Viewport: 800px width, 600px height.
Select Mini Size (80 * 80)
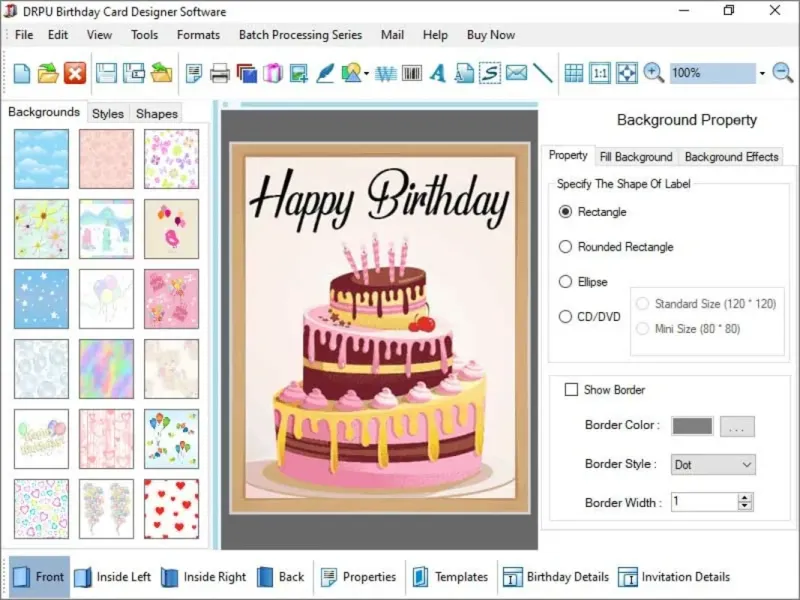689,329
